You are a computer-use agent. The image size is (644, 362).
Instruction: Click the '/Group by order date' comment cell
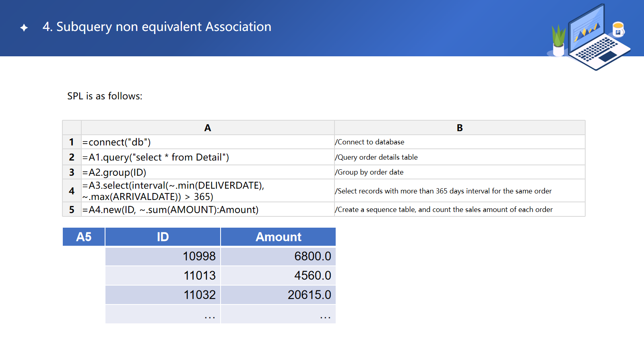[x=459, y=172]
